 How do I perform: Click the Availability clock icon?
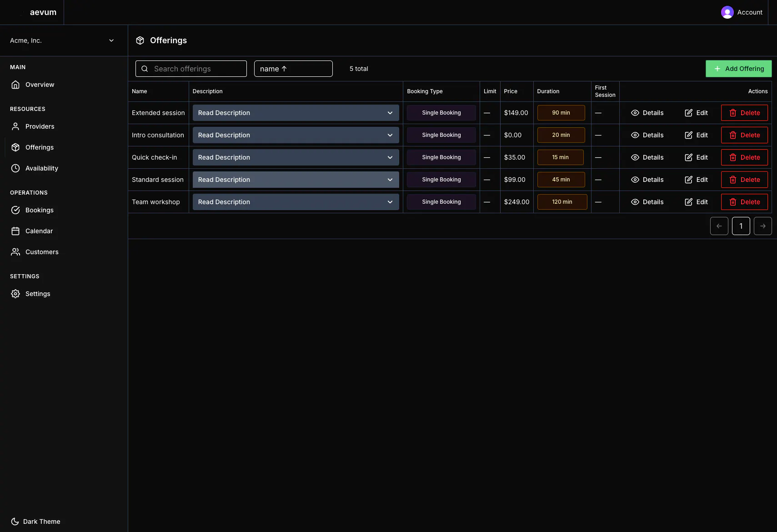click(x=15, y=168)
